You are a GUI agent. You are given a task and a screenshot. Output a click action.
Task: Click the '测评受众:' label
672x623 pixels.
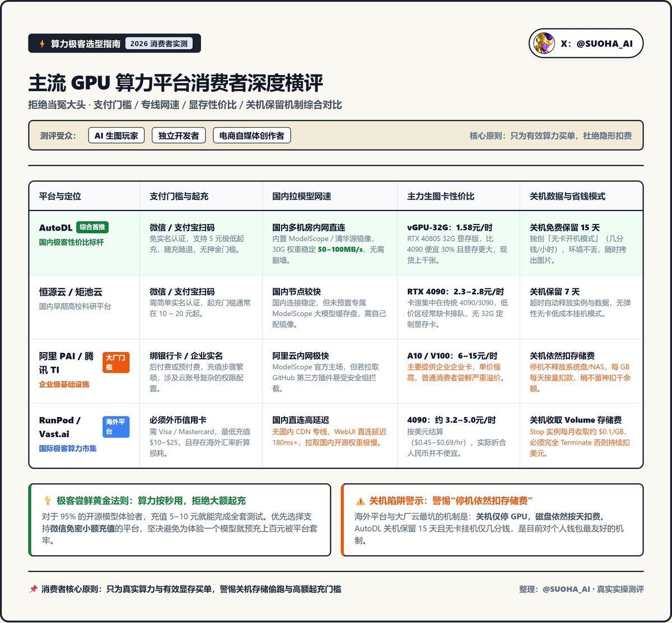click(59, 135)
